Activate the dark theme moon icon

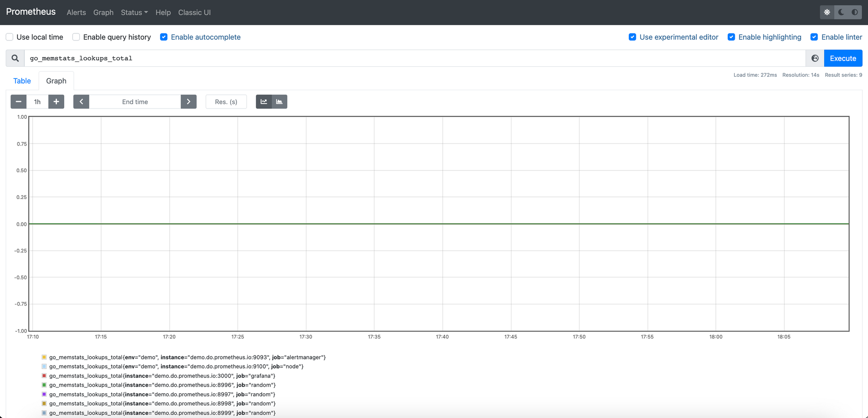click(840, 12)
